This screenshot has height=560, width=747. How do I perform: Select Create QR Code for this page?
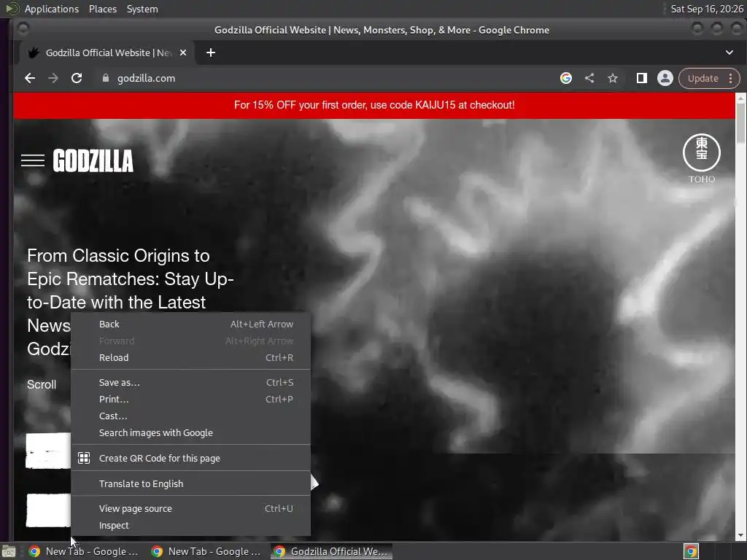coord(190,458)
